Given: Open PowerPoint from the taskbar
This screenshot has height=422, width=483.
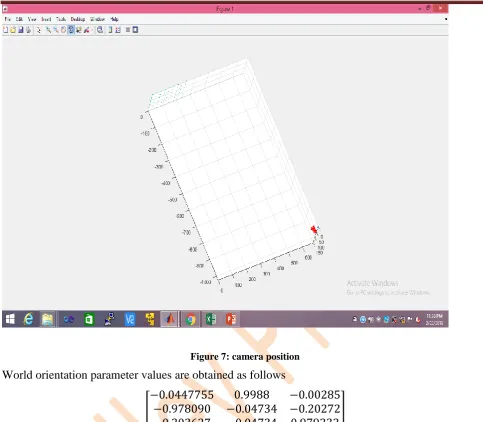Looking at the screenshot, I should pos(231,319).
